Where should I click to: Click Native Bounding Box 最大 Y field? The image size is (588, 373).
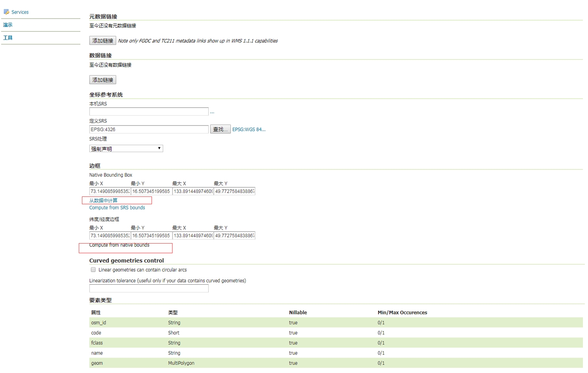pos(234,191)
